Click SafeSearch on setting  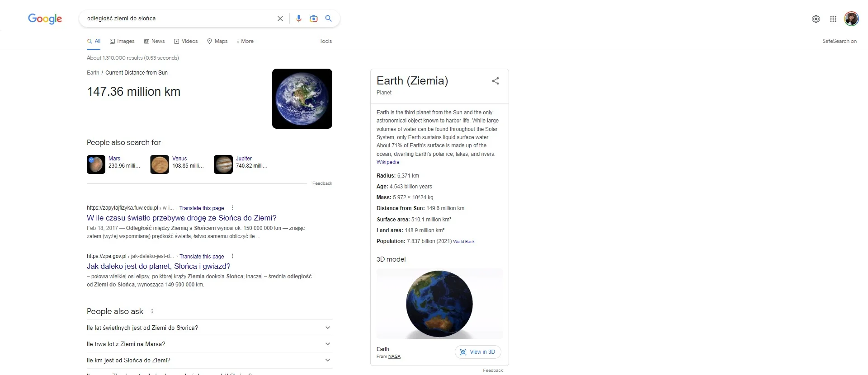click(840, 41)
